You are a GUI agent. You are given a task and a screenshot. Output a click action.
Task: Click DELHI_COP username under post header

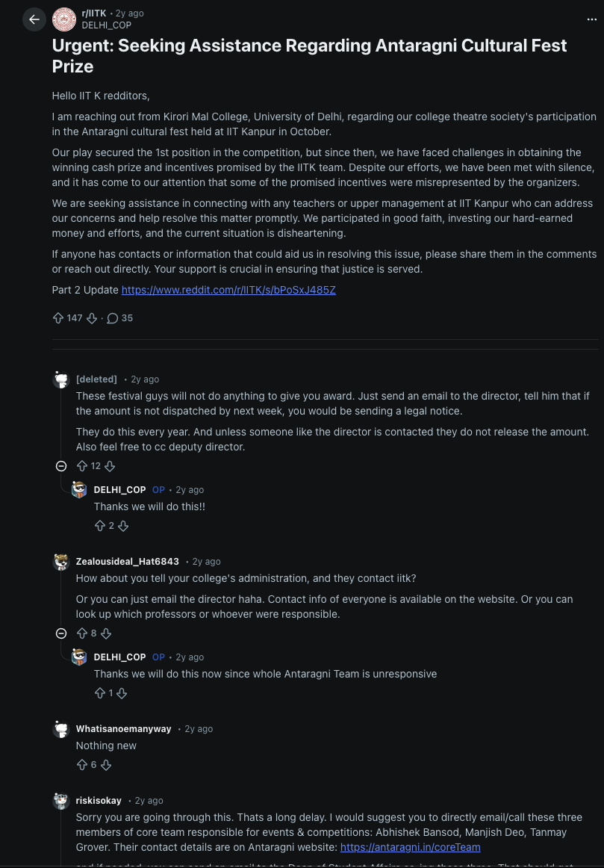point(106,25)
